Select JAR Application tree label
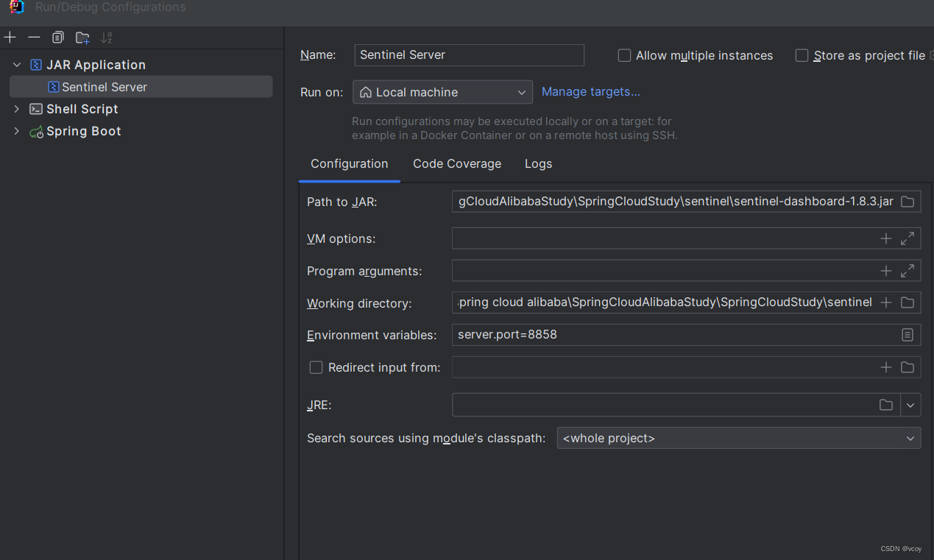 [x=96, y=65]
